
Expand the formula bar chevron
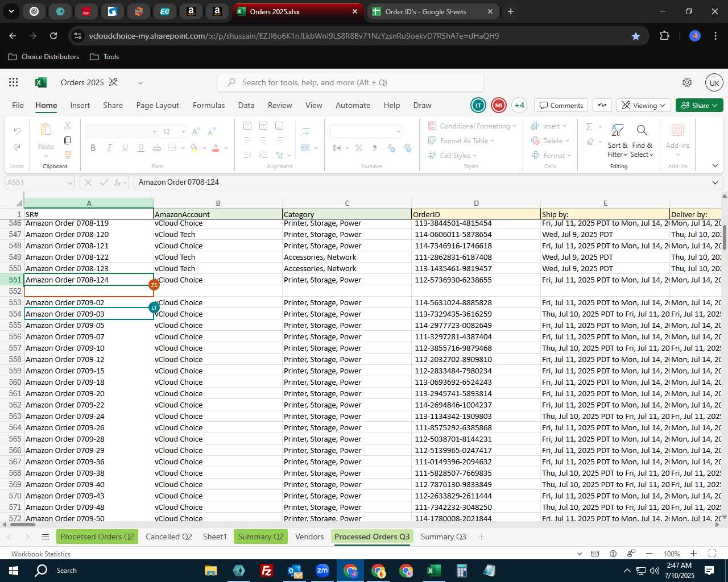pos(715,182)
